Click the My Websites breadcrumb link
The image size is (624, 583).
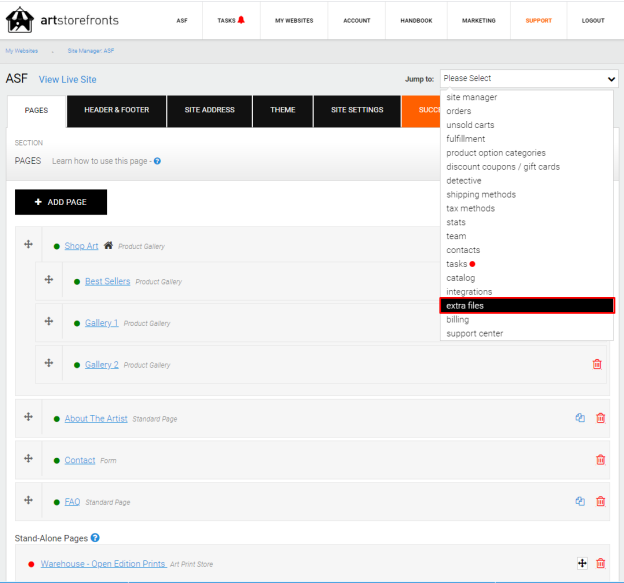22,51
